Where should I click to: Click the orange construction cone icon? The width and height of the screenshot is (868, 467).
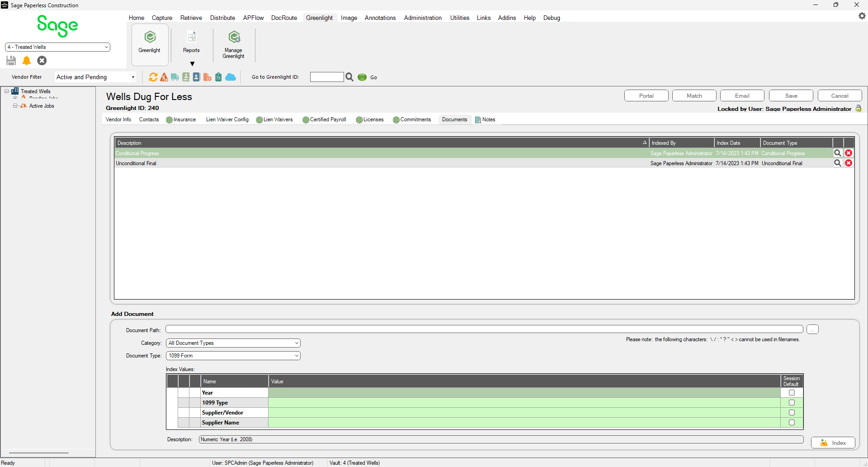(164, 77)
